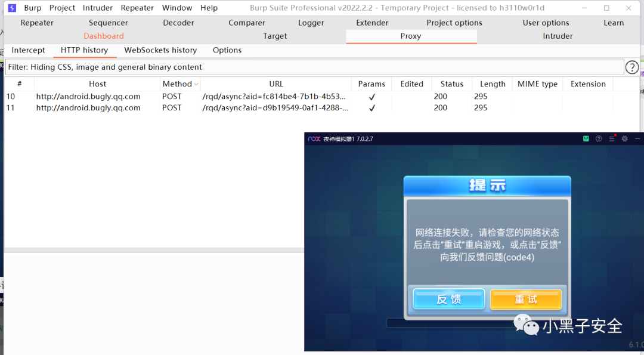Click the Status 200 cell in row 10
The height and width of the screenshot is (355, 644).
click(440, 97)
